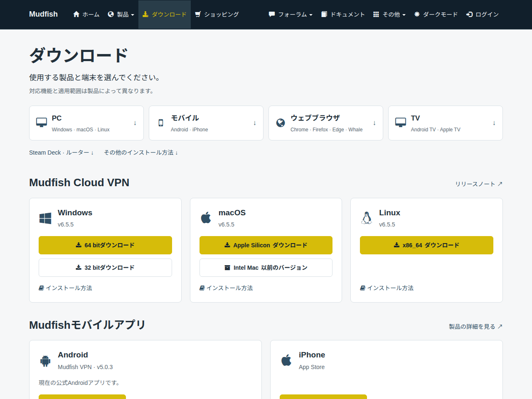Open the ドキュメント page
This screenshot has height=399, width=532.
pos(343,15)
